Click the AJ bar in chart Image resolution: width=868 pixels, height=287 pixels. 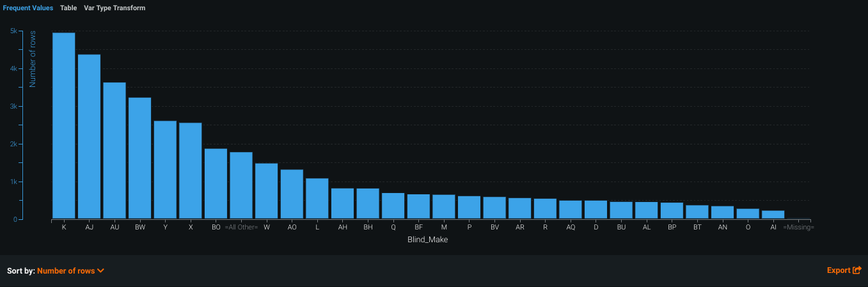coord(89,137)
